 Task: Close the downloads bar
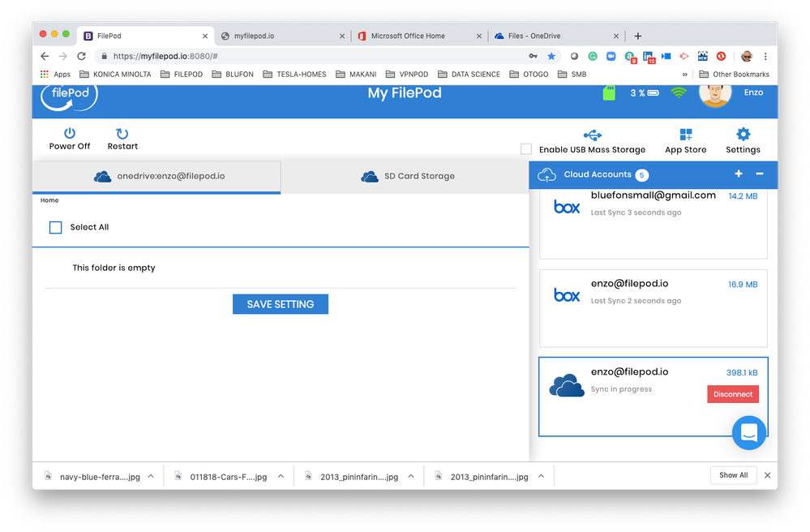768,475
